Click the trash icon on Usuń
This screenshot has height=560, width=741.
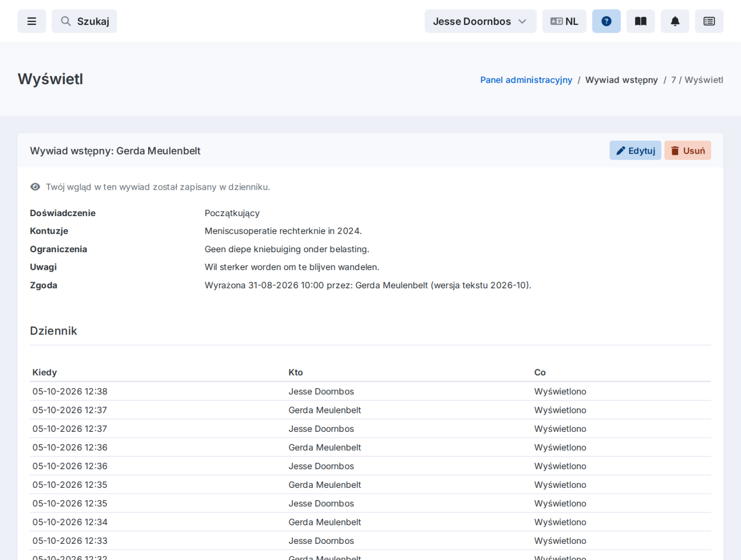(x=675, y=151)
